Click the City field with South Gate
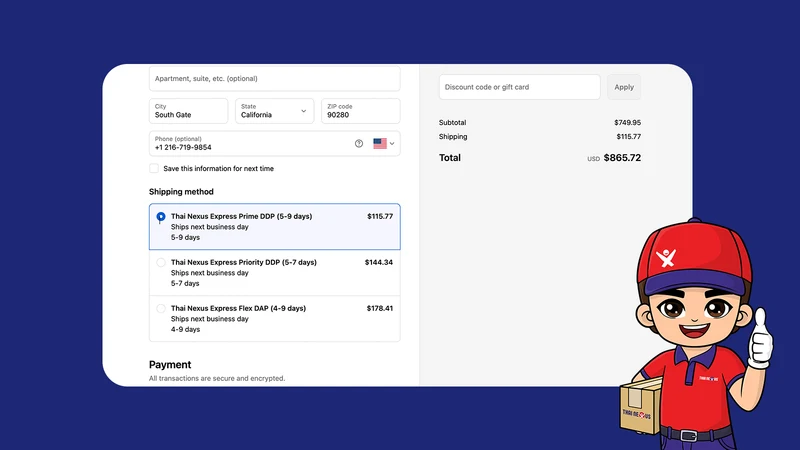Screen dimensions: 800x450 click(x=188, y=111)
